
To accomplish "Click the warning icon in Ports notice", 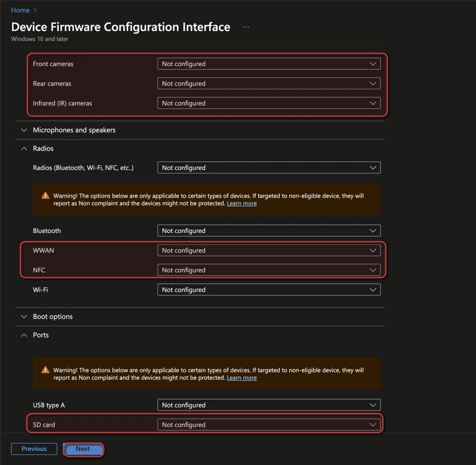I will 45,370.
